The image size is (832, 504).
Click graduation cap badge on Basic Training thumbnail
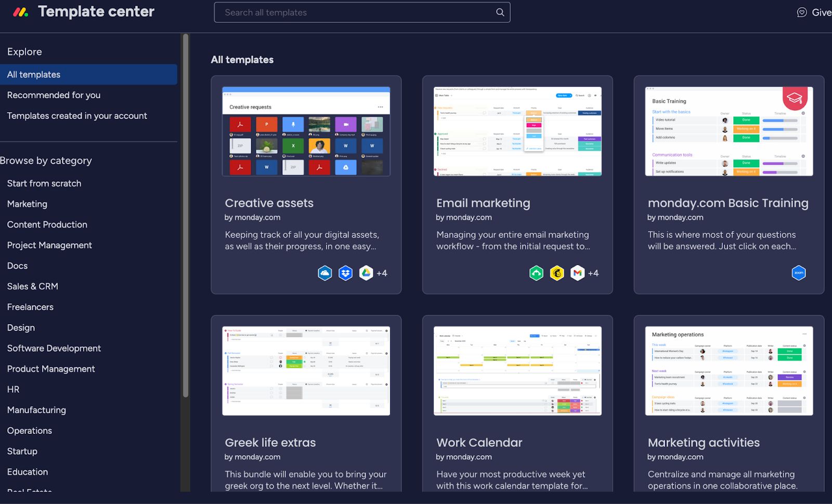(795, 98)
